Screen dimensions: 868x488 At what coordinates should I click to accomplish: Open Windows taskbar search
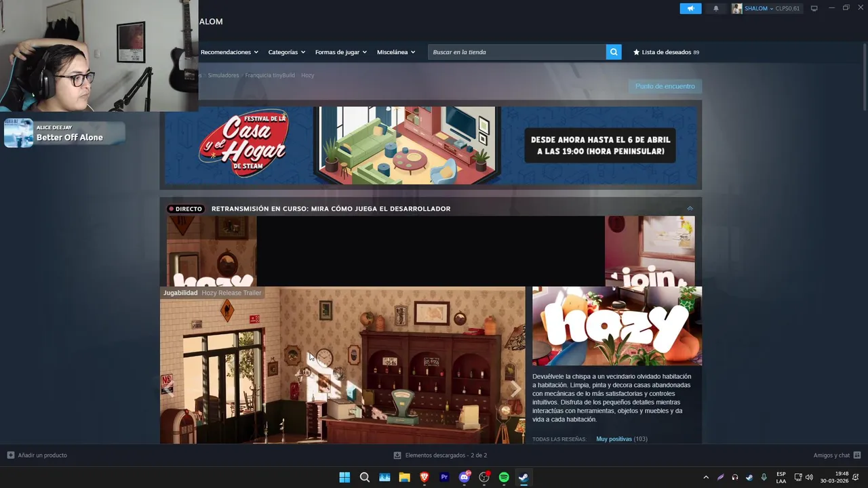[x=364, y=477]
